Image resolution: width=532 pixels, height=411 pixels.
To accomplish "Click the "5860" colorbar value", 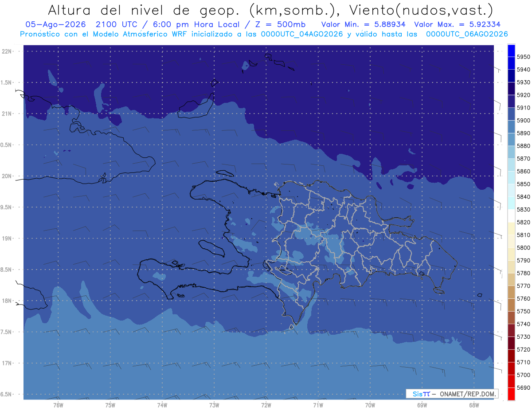I will 523,171.
